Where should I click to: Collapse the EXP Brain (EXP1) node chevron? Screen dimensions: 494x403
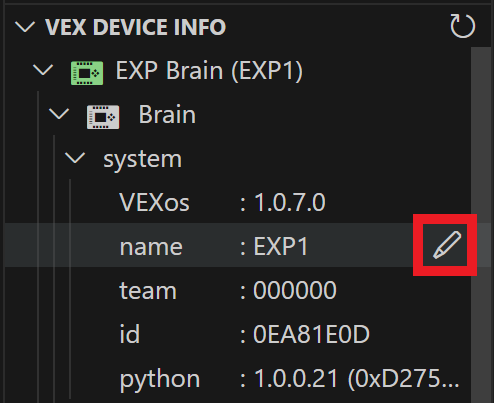[x=43, y=70]
